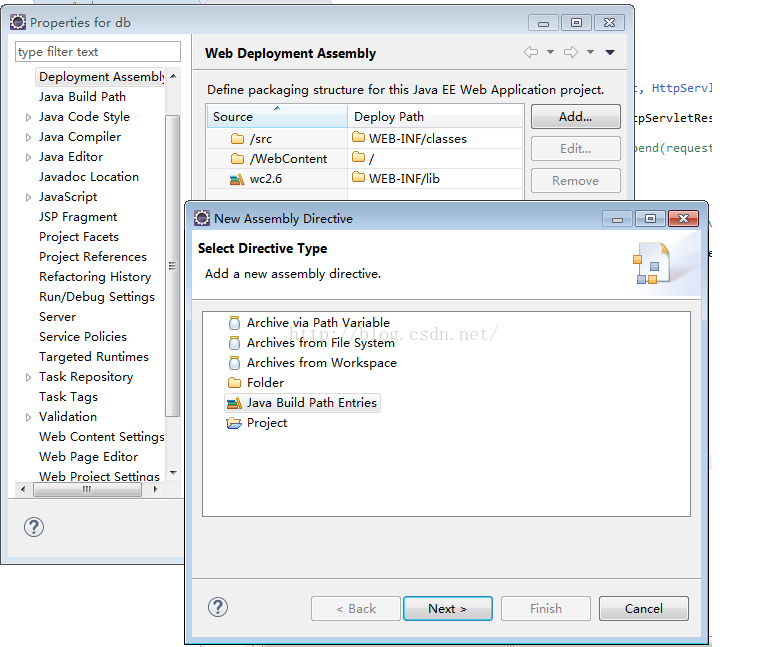Image resolution: width=768 pixels, height=647 pixels.
Task: Select Archives from Workspace directive text
Action: [x=322, y=363]
